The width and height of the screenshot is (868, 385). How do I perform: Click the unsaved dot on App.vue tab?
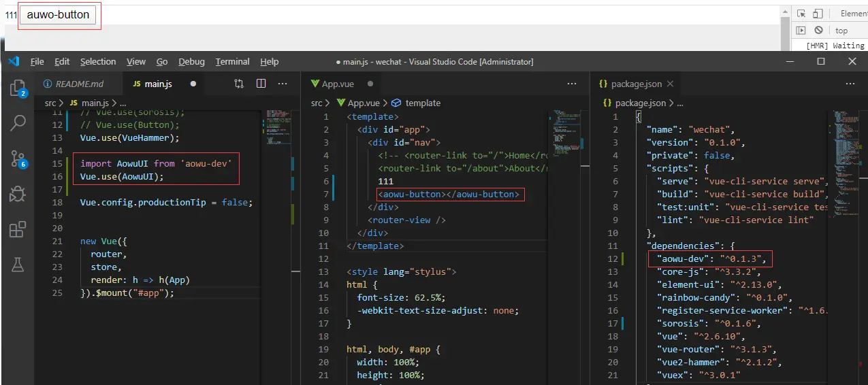point(370,84)
